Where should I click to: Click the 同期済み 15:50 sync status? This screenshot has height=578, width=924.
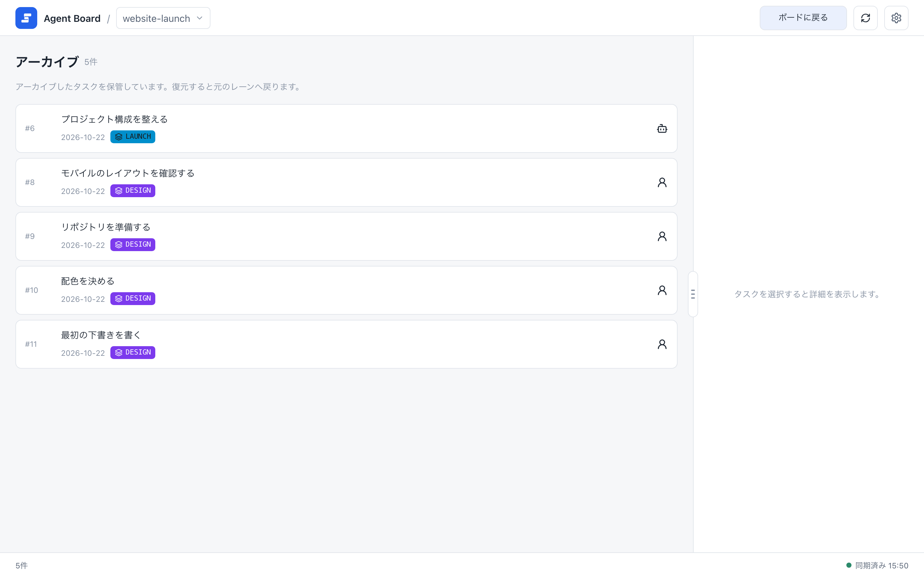pos(882,565)
